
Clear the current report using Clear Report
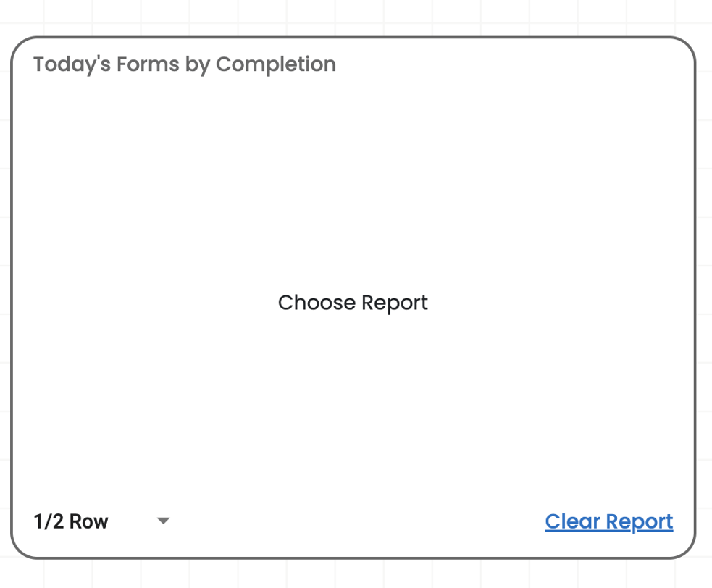608,521
